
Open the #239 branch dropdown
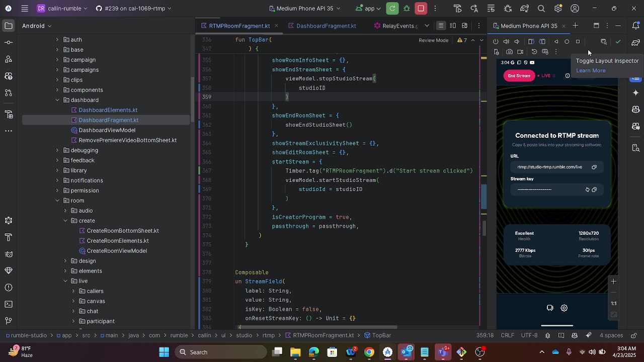click(133, 9)
